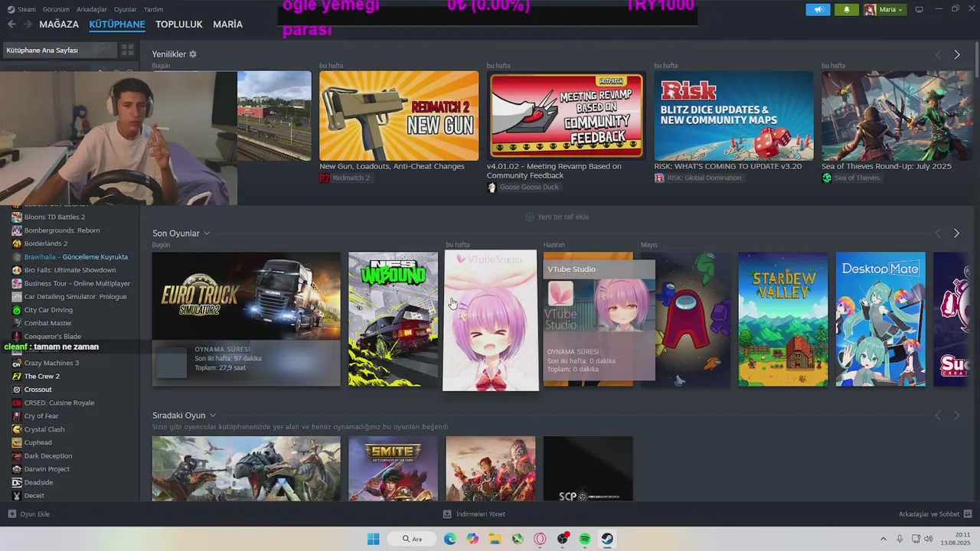
Task: Open File Explorer from the taskbar
Action: (x=495, y=539)
